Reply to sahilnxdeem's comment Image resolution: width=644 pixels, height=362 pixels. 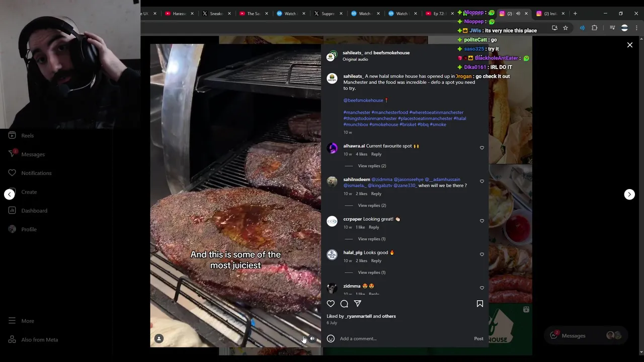click(x=376, y=194)
